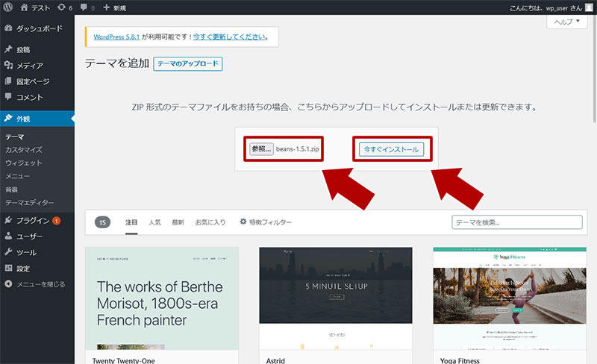Click selected file name beans-1.5.1.zip
Viewport: 597px width, 364px height.
coord(298,149)
